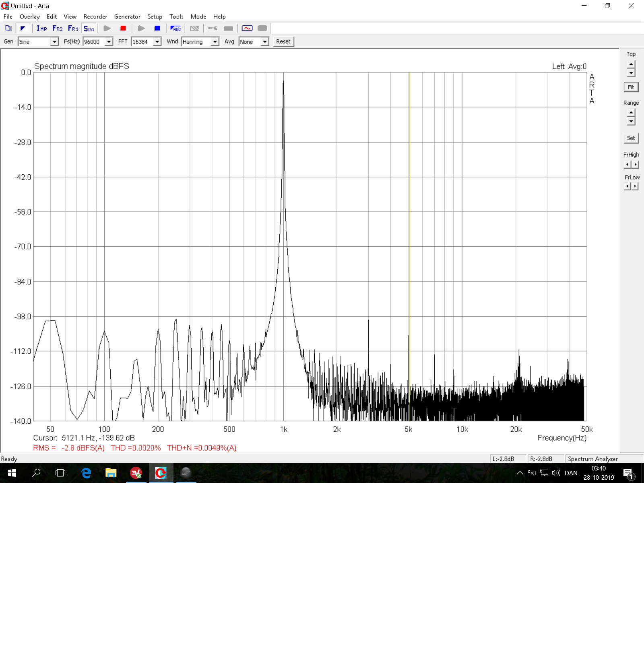Click the gray probe toolbar icon

pyautogui.click(x=213, y=28)
